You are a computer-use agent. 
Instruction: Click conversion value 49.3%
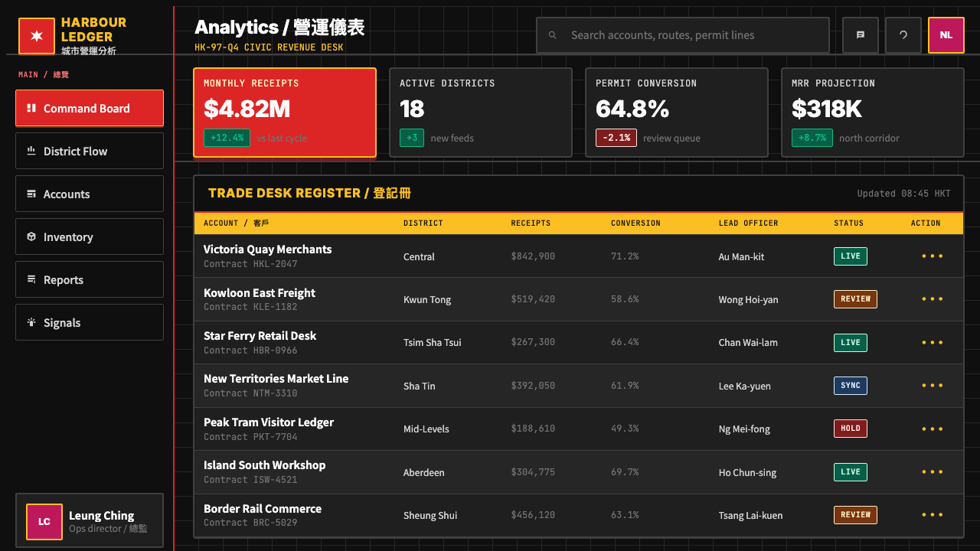(625, 429)
